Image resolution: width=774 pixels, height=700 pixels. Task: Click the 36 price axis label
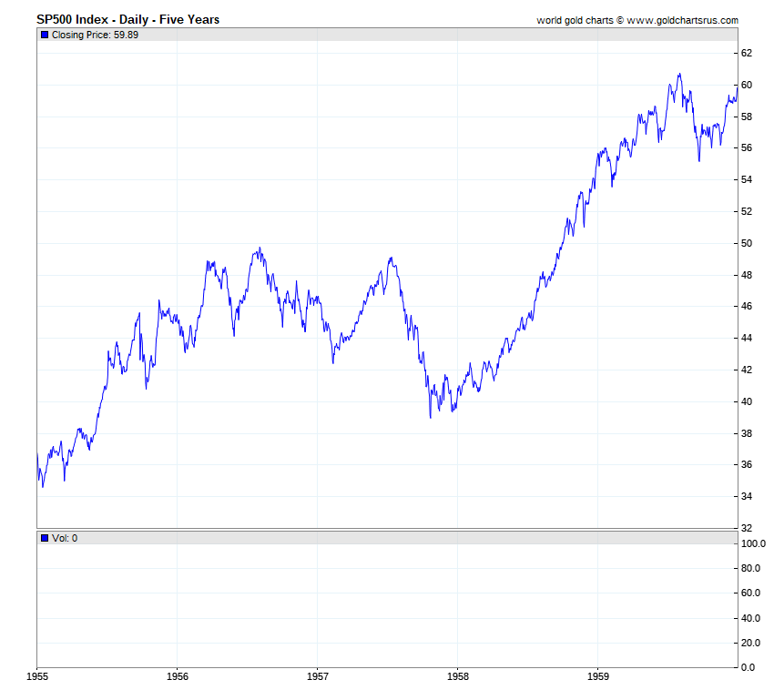click(747, 464)
